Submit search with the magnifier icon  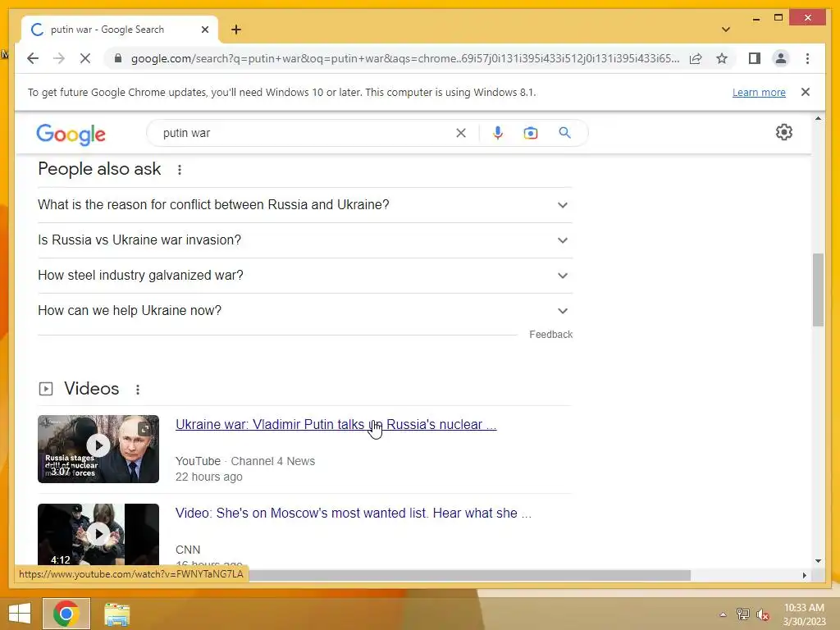(x=564, y=133)
